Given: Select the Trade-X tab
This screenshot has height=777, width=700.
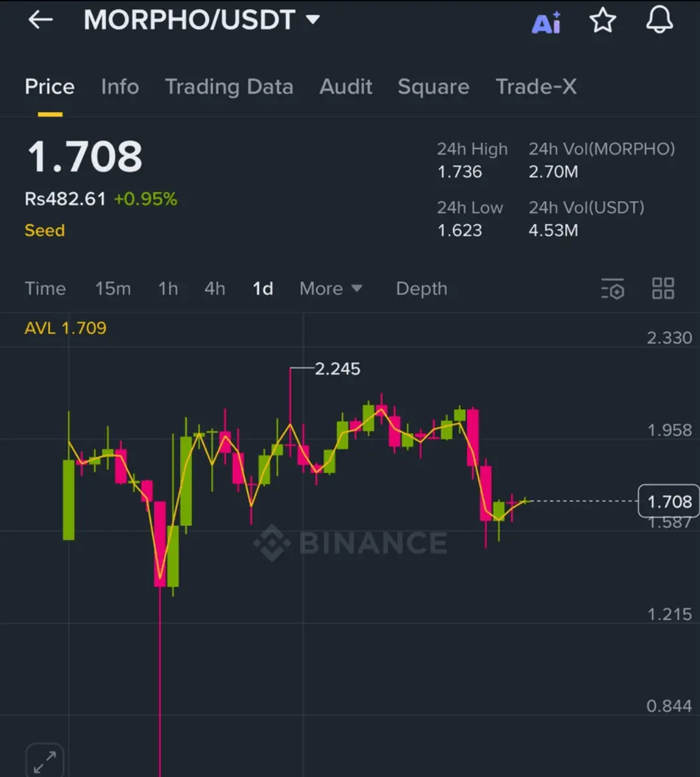Looking at the screenshot, I should [536, 87].
